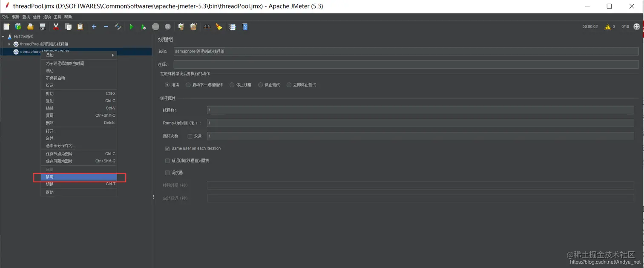
Task: Toggle the 永远 loop checkbox
Action: [190, 136]
